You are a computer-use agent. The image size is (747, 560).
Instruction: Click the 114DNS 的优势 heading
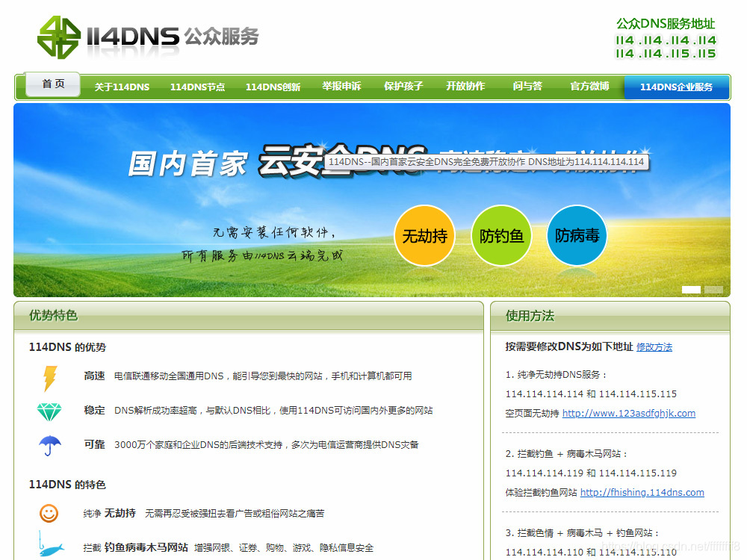pos(67,347)
